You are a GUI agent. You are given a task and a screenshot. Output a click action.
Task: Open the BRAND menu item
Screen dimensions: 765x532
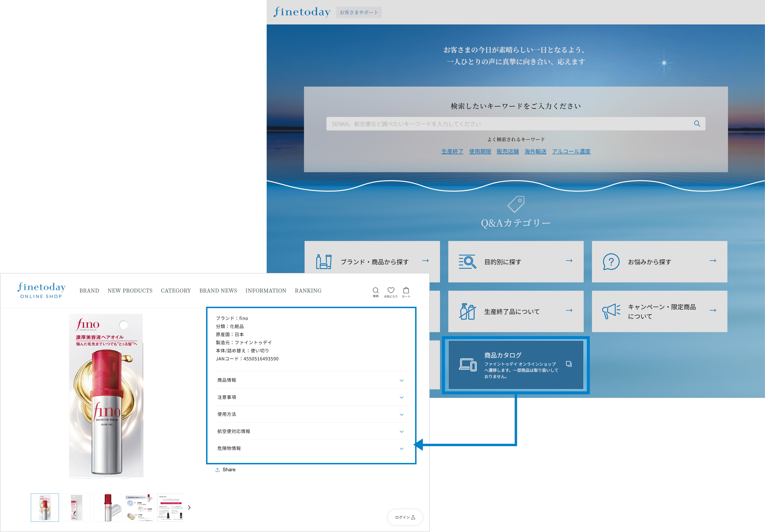[x=89, y=291]
